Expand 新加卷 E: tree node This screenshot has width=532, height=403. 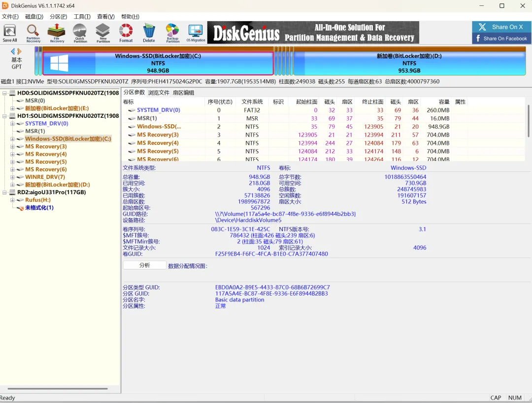[x=12, y=108]
